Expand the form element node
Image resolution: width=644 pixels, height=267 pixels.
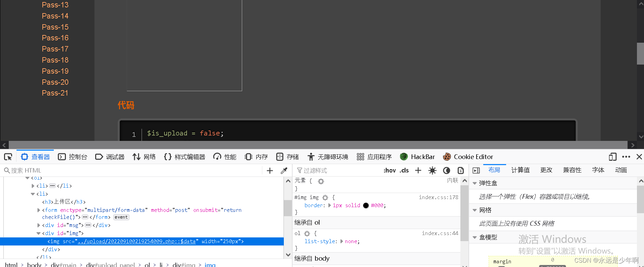(x=39, y=210)
